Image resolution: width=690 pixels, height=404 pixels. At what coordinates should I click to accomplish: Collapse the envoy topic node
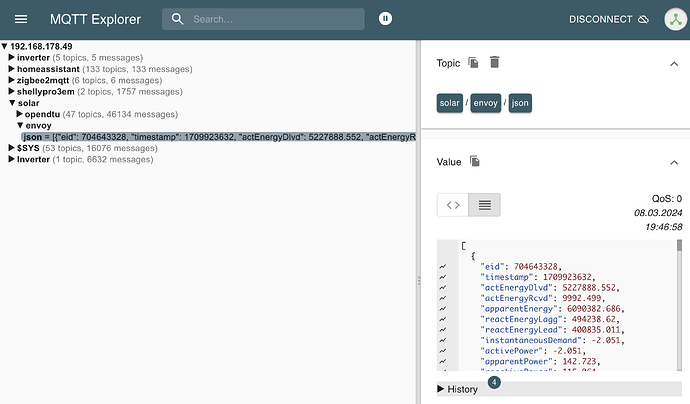[x=20, y=125]
